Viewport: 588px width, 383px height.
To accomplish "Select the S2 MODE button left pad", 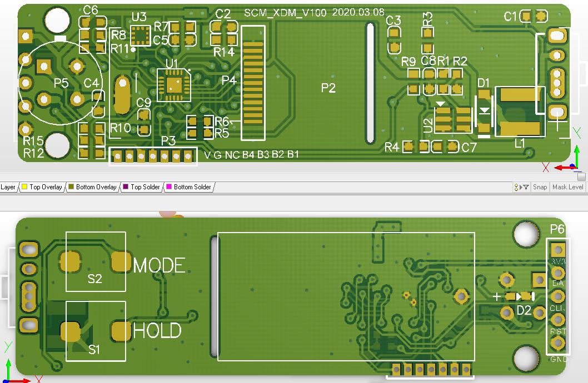I will pos(70,261).
